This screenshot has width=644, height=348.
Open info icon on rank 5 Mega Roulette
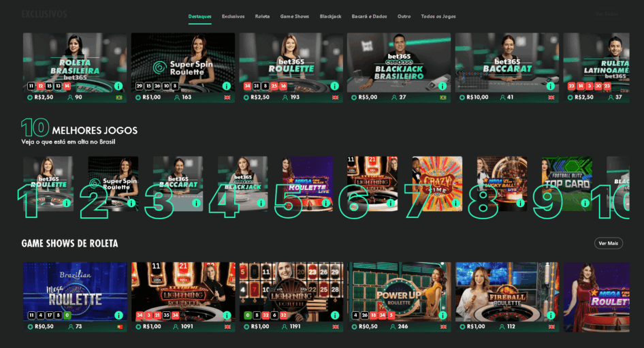click(325, 203)
